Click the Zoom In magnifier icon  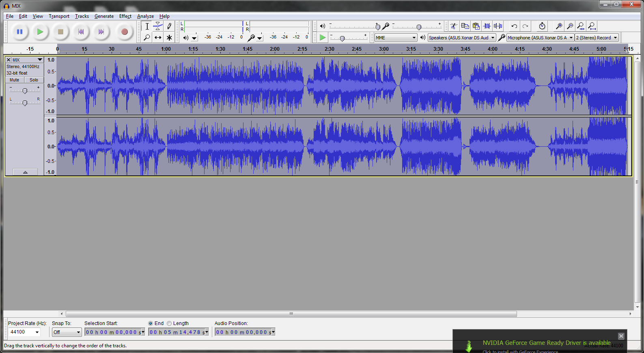tap(559, 26)
